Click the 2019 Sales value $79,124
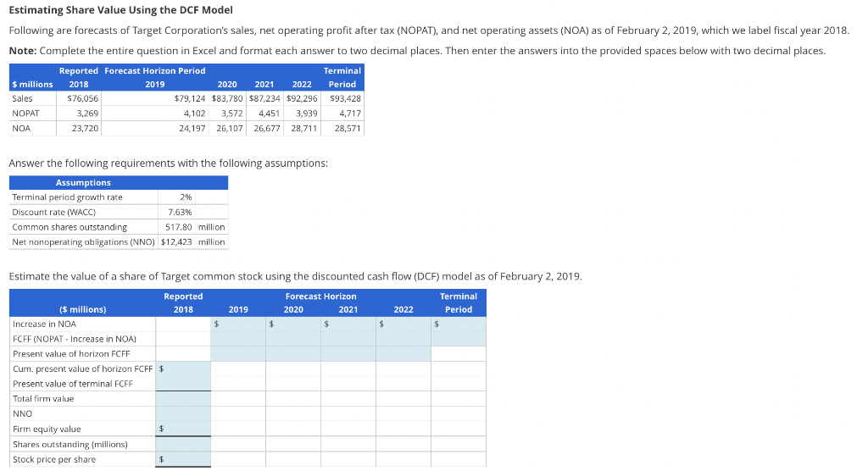This screenshot has width=868, height=471. point(190,98)
